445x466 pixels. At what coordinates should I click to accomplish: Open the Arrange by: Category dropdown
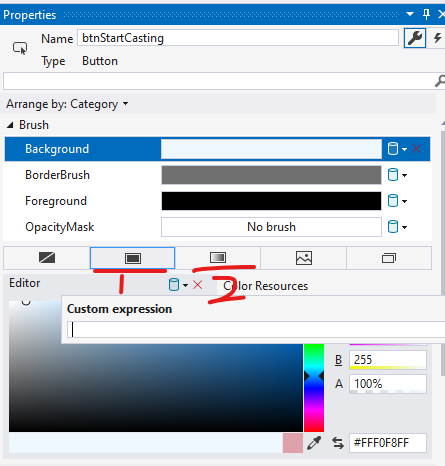pos(67,104)
